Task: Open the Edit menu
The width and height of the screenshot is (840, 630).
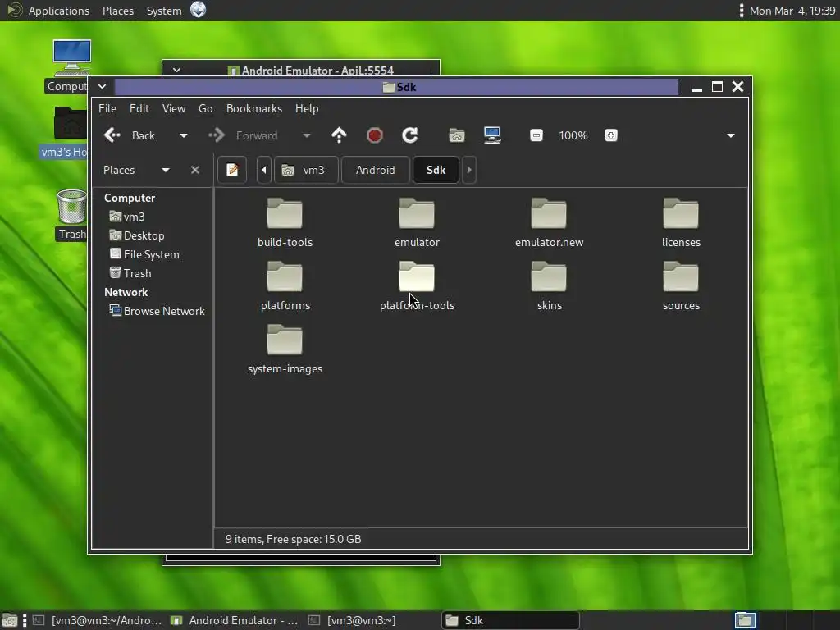Action: (x=139, y=108)
